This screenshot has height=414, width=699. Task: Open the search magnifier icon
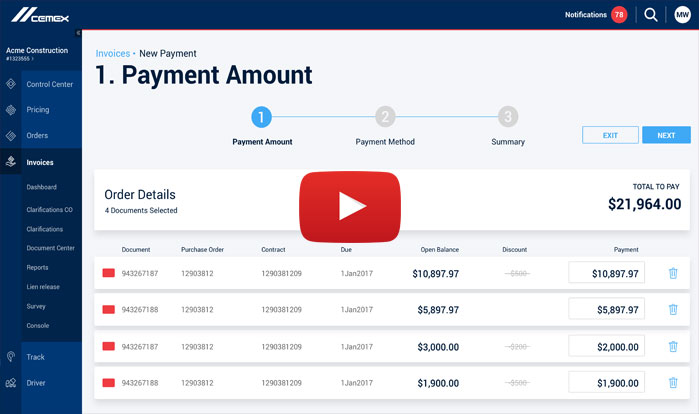click(650, 15)
